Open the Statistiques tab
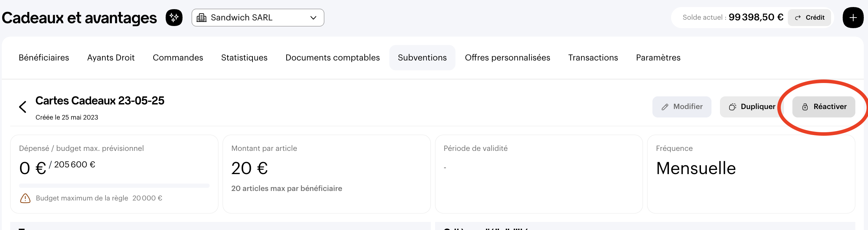Image resolution: width=868 pixels, height=230 pixels. coord(244,58)
